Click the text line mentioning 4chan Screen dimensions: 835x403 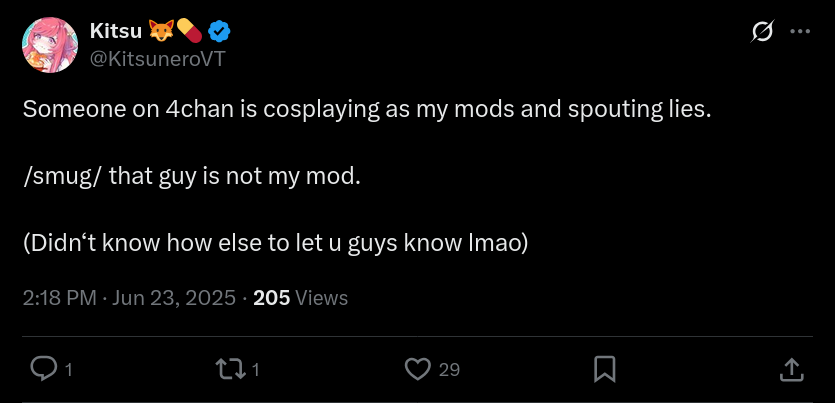coord(367,110)
